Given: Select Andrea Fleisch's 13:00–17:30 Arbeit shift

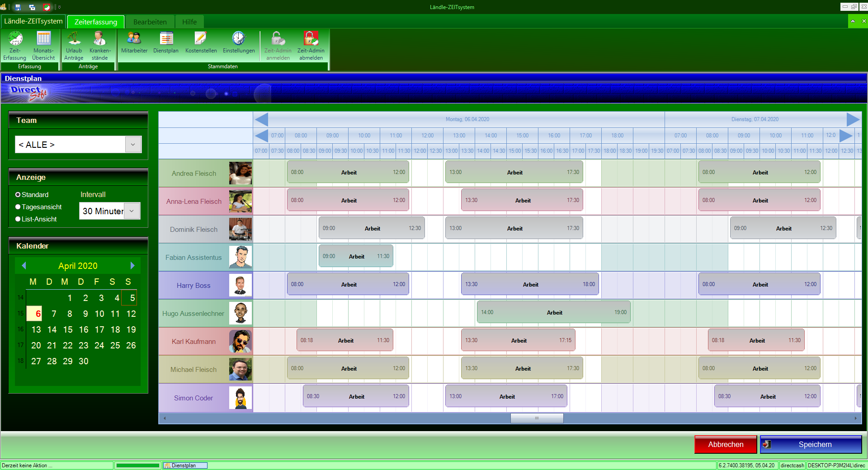Looking at the screenshot, I should tap(514, 172).
